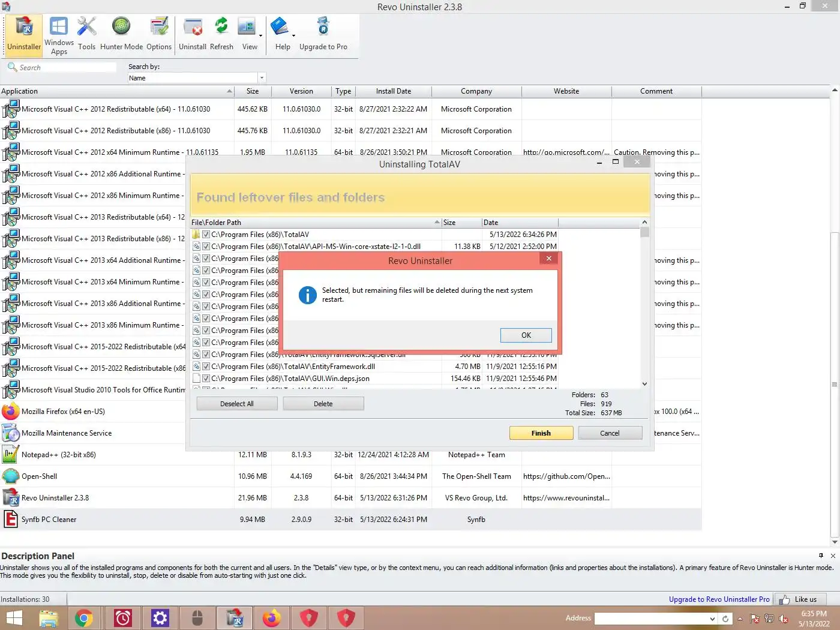Viewport: 840px width, 630px height.
Task: Click the https://github.com/Open... website cell
Action: tap(566, 476)
